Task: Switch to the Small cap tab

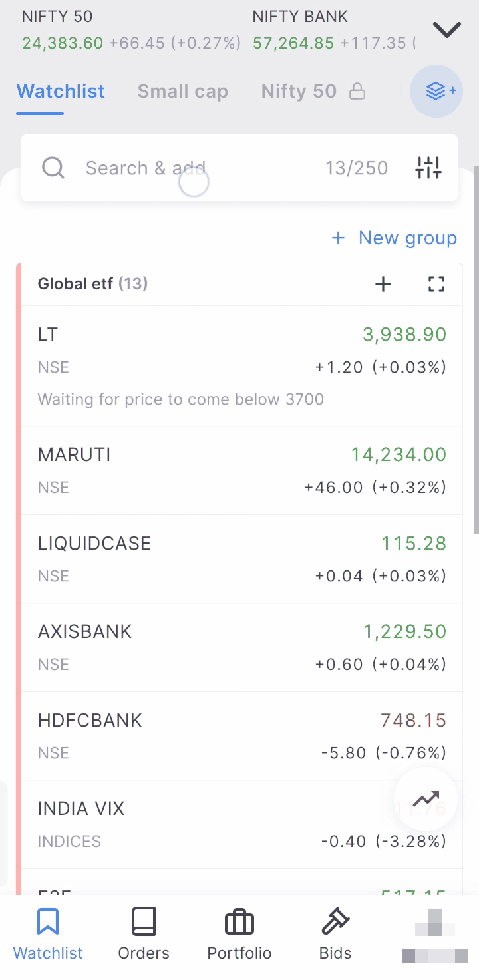Action: coord(183,91)
